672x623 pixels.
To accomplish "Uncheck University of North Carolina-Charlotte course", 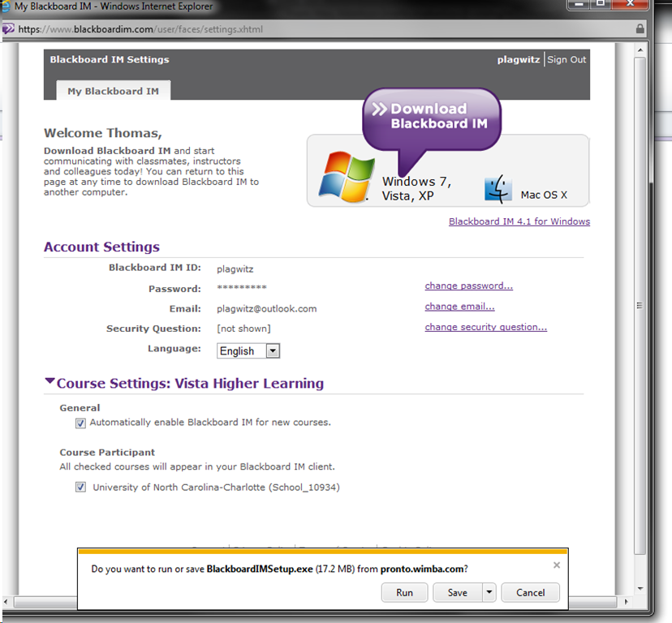I will pos(80,488).
